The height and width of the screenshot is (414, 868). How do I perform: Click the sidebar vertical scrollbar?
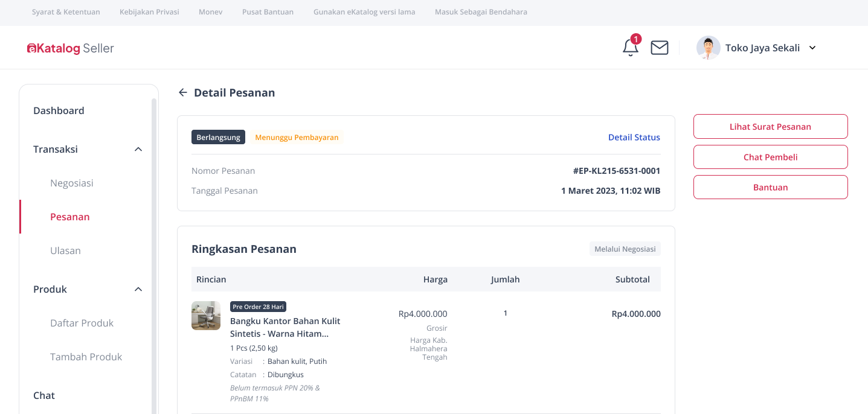154,253
